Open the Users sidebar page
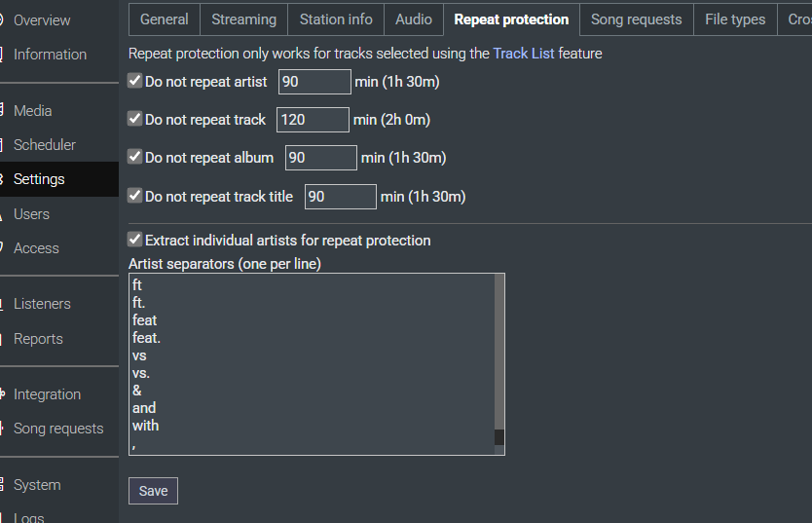Viewport: 812px width, 523px height. coord(31,214)
